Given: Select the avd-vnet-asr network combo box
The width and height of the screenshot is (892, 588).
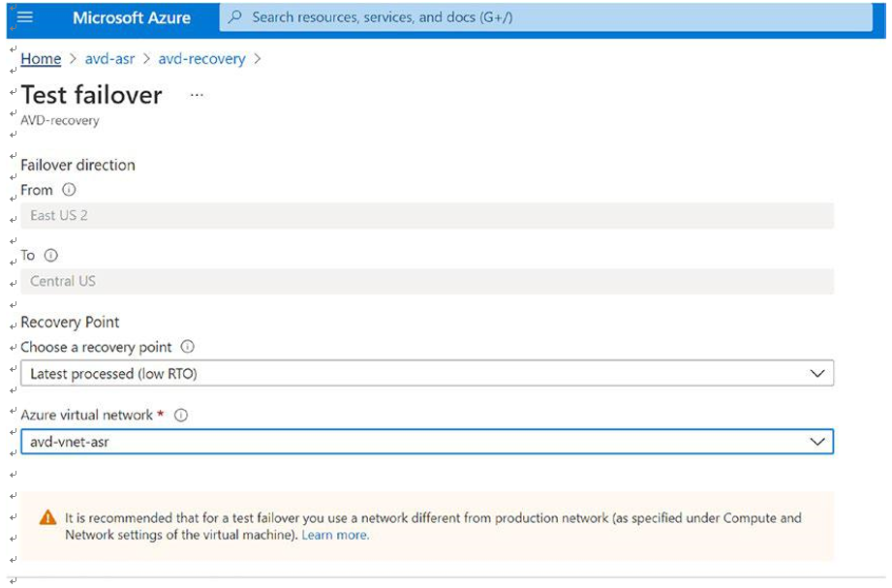Looking at the screenshot, I should click(x=427, y=442).
